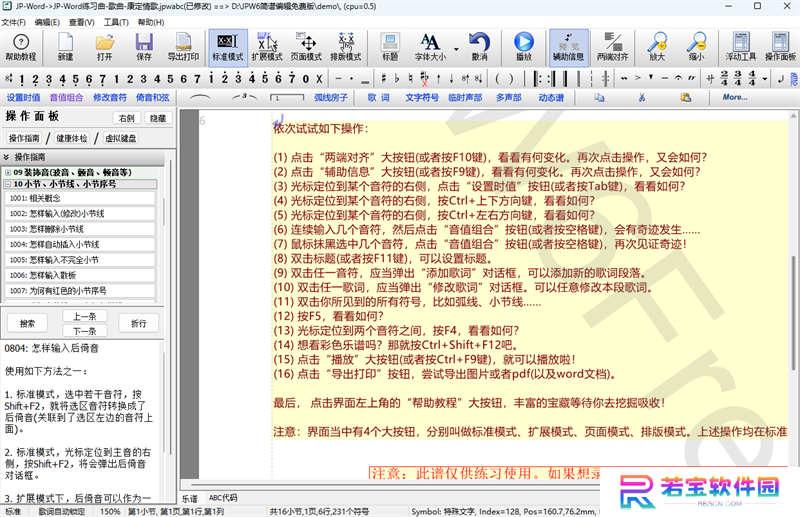800x517 pixels.
Task: Open the 导出打印 export print tool
Action: pyautogui.click(x=183, y=47)
